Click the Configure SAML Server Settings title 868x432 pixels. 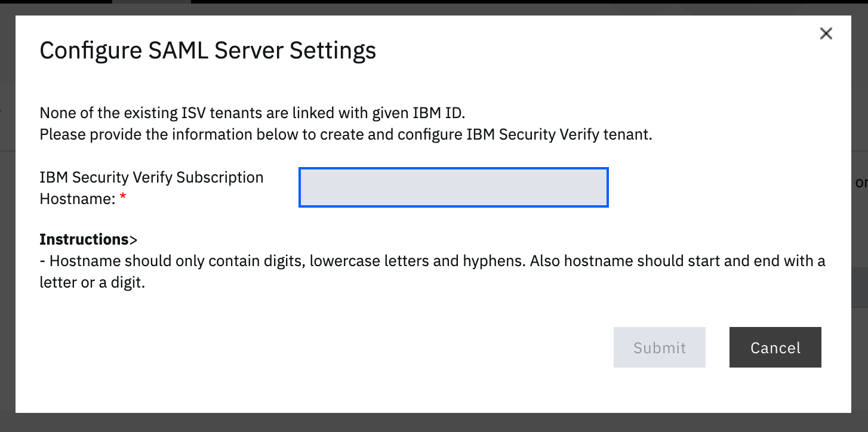[208, 51]
